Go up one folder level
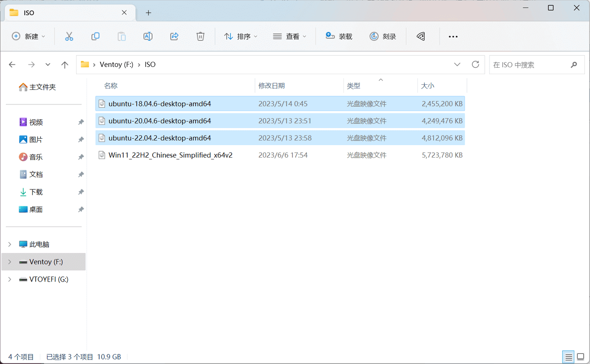Screen dimensions: 590x364 point(65,65)
